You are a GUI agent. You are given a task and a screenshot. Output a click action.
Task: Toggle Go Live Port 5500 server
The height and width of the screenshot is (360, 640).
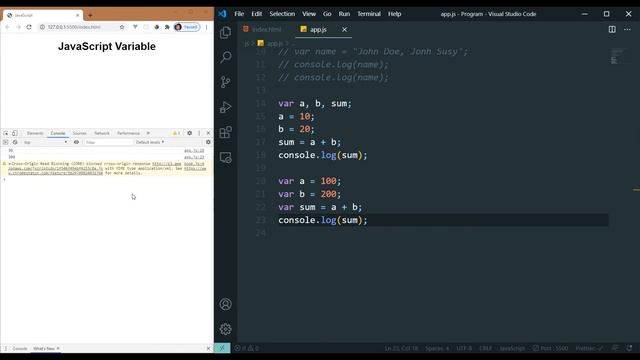550,348
